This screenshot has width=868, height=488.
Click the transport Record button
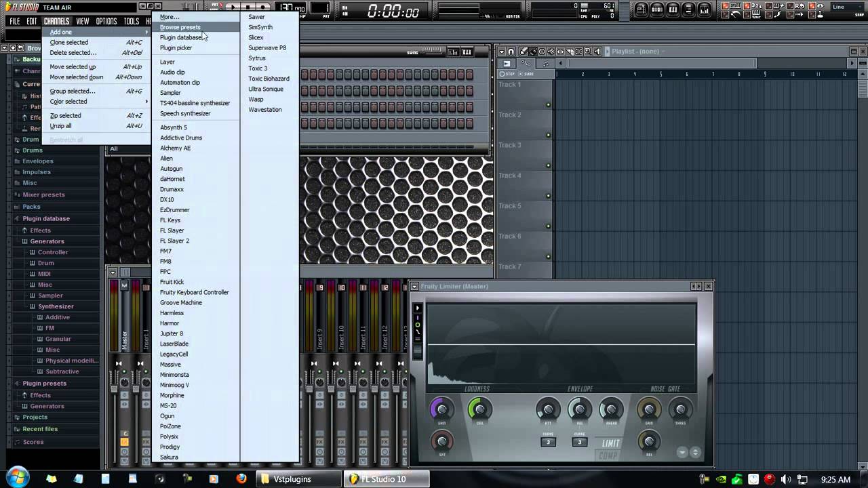[x=262, y=7]
